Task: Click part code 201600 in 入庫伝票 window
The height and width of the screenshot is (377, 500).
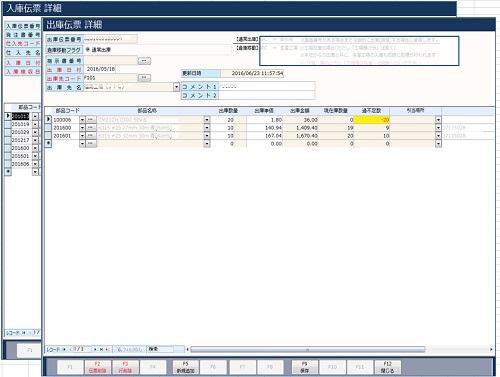Action: point(21,148)
